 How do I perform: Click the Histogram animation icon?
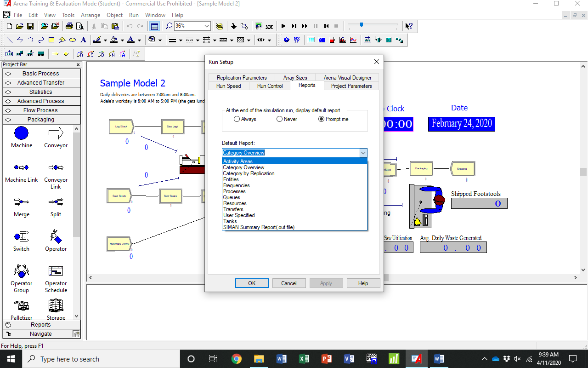tap(343, 40)
